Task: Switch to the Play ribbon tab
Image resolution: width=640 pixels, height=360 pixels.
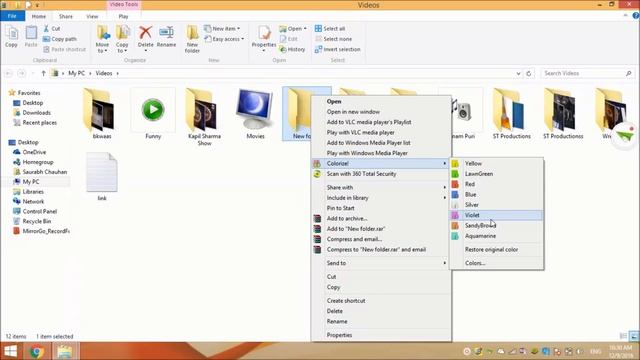Action: 123,16
